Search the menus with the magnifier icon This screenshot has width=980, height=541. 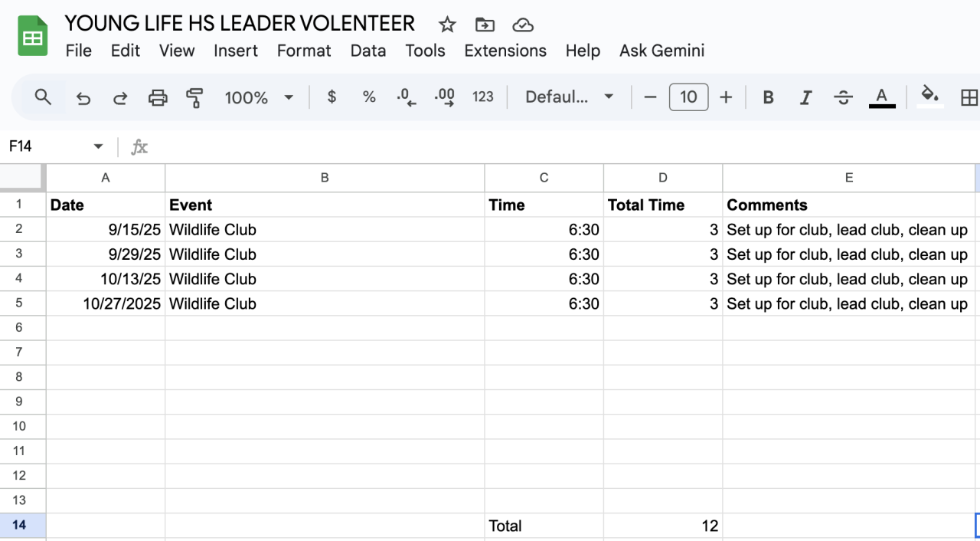(44, 97)
